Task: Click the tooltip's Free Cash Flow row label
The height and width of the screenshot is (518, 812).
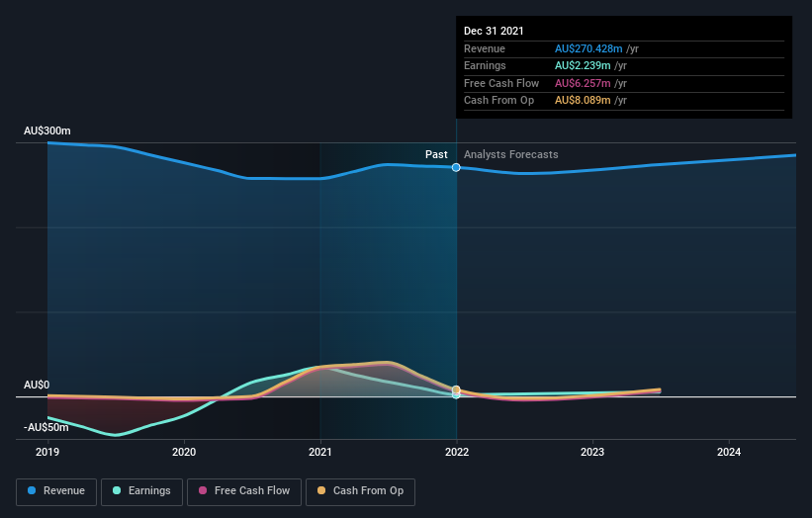Action: (x=501, y=83)
